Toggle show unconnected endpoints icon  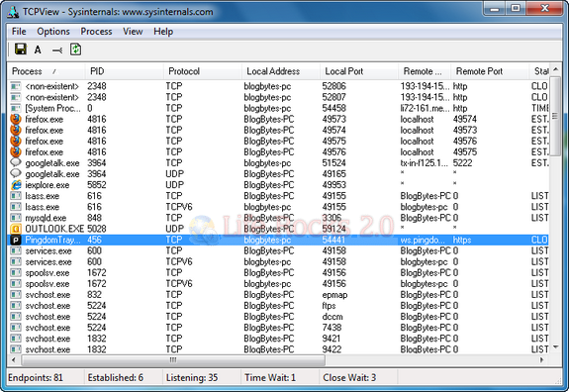[57, 50]
